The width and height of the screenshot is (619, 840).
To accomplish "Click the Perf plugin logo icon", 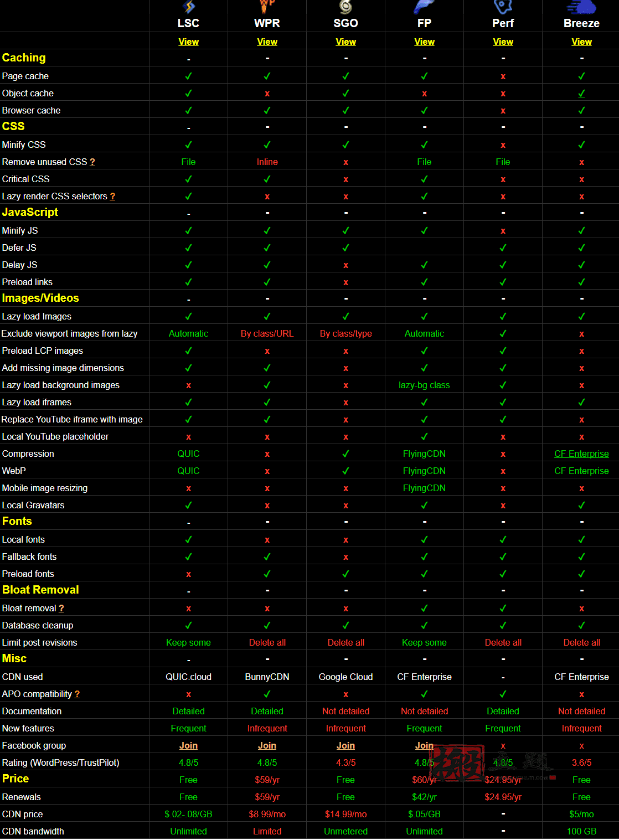I will coord(503,7).
